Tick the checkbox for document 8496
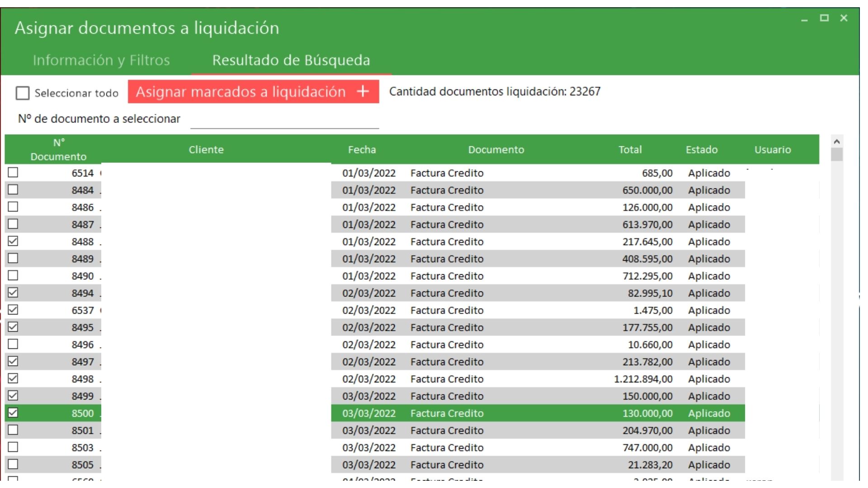The width and height of the screenshot is (868, 488). click(x=13, y=344)
